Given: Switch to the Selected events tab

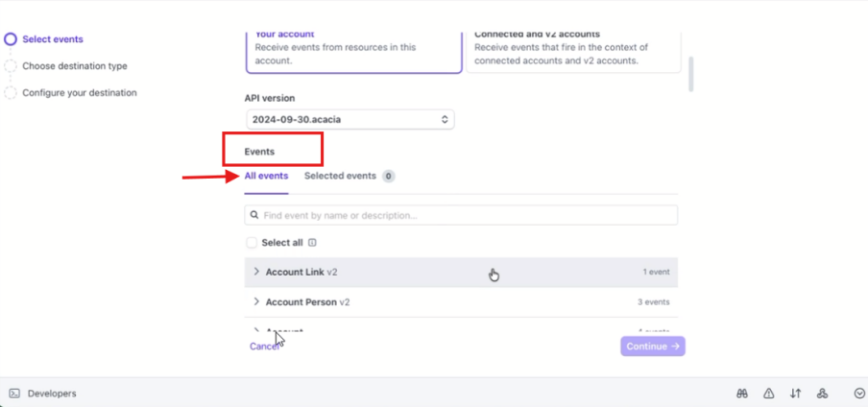Looking at the screenshot, I should (x=340, y=177).
